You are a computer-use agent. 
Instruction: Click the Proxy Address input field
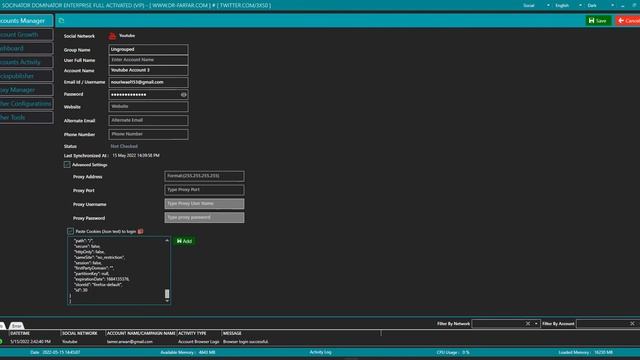[204, 176]
